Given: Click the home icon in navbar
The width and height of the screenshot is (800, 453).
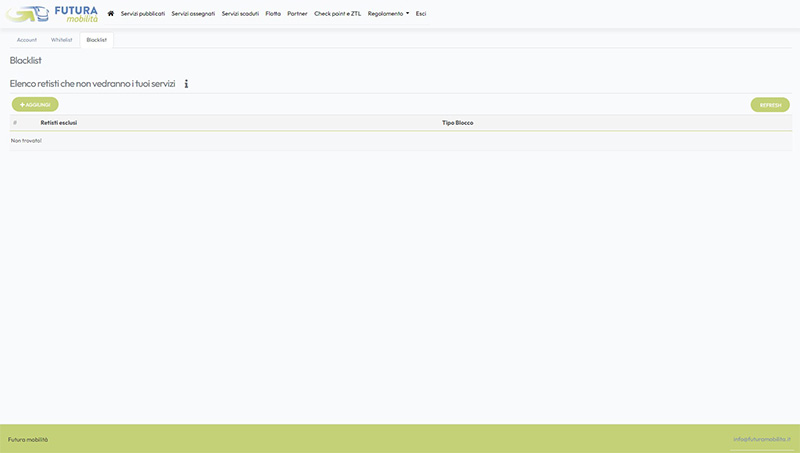Looking at the screenshot, I should (111, 14).
